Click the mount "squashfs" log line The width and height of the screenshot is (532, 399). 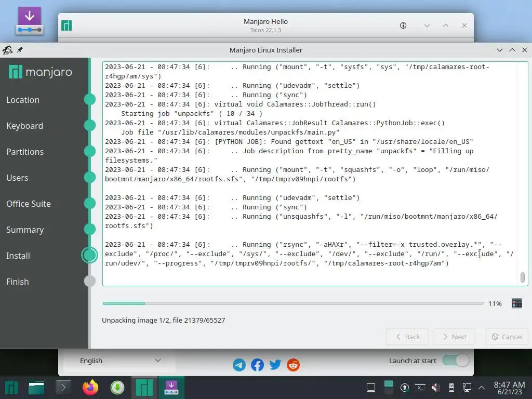point(297,175)
